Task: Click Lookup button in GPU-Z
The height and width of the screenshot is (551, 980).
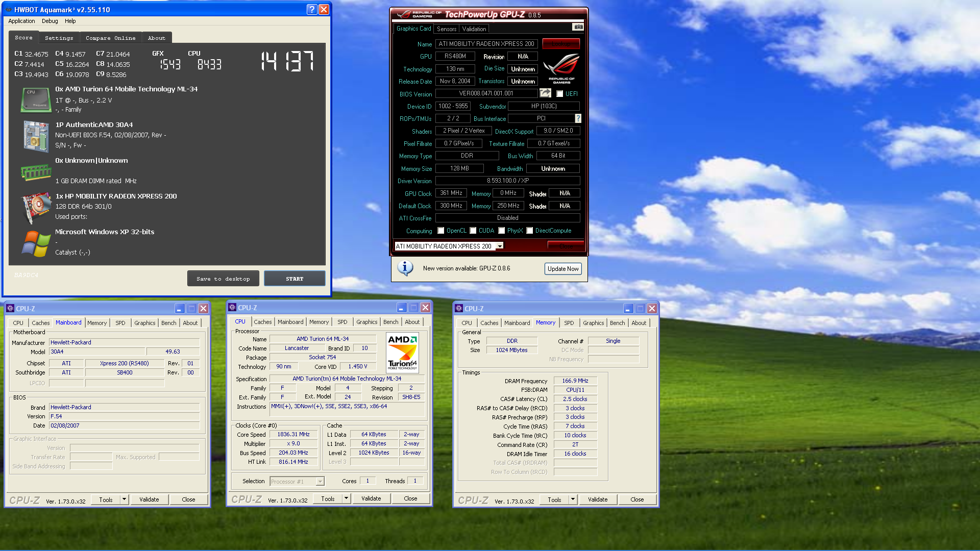Action: point(561,44)
